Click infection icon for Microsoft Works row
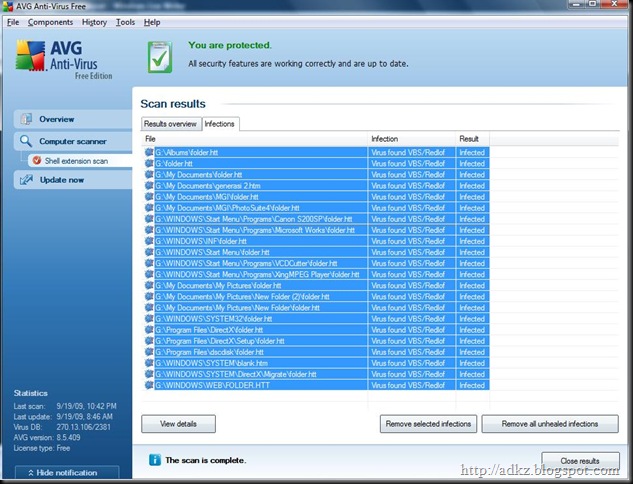Screen dimensions: 633x484 pos(149,230)
